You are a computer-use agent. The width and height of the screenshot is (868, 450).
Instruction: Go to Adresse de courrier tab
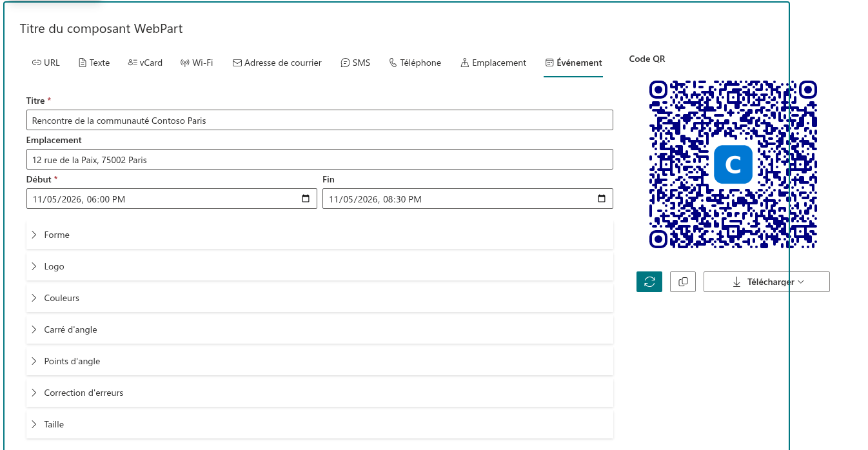(277, 63)
